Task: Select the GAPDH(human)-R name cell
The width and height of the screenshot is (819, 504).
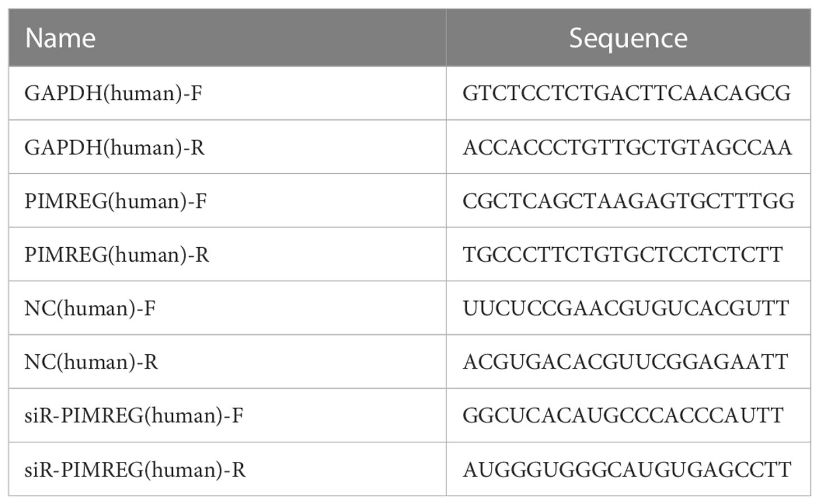Action: [227, 147]
